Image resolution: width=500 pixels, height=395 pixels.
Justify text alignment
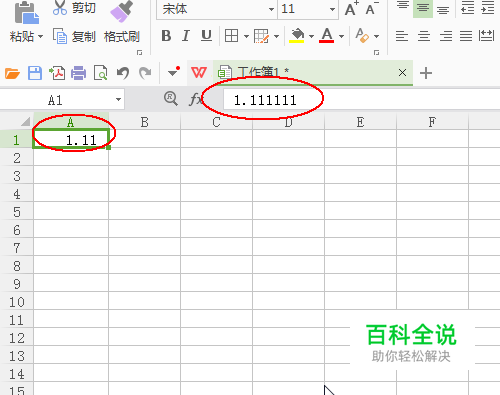(466, 36)
